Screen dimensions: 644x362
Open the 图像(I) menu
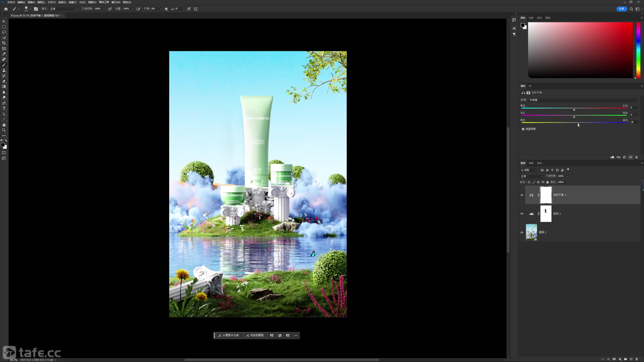coord(31,2)
